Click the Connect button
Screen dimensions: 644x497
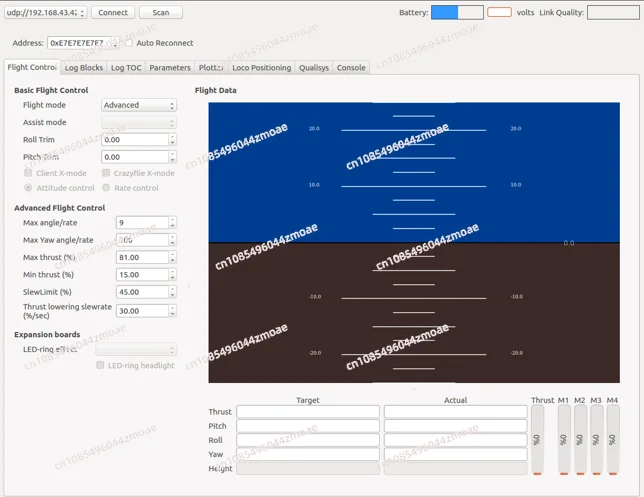point(113,13)
